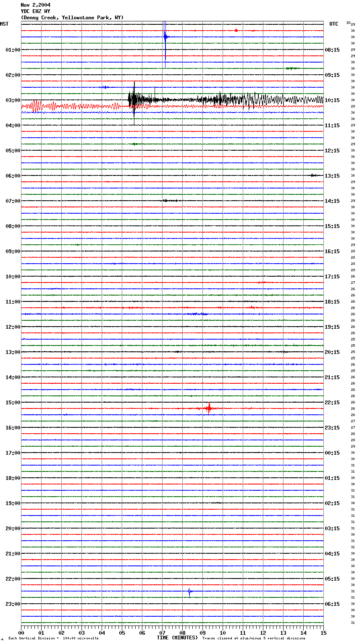Click the '15:00' MST time label
Screen dimensions: 357x644
pos(13,403)
